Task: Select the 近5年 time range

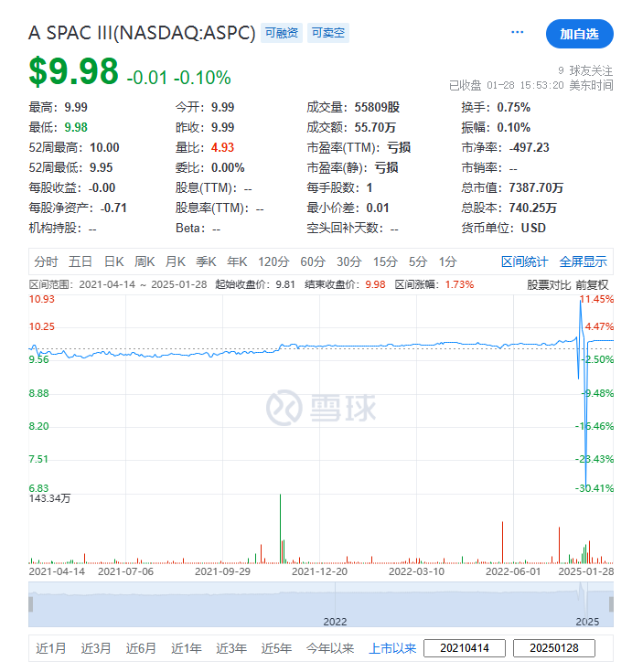Action: tap(276, 648)
